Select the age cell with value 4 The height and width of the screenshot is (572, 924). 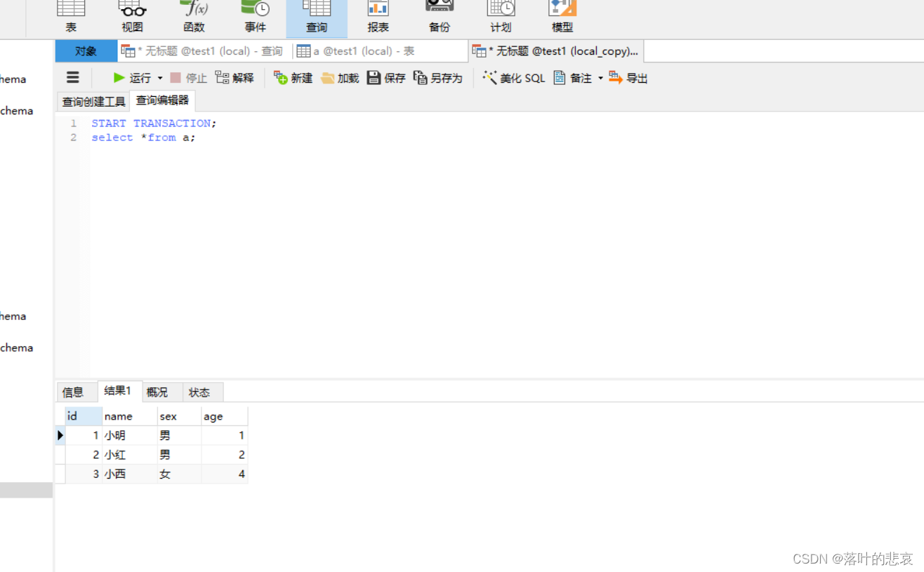[x=224, y=474]
